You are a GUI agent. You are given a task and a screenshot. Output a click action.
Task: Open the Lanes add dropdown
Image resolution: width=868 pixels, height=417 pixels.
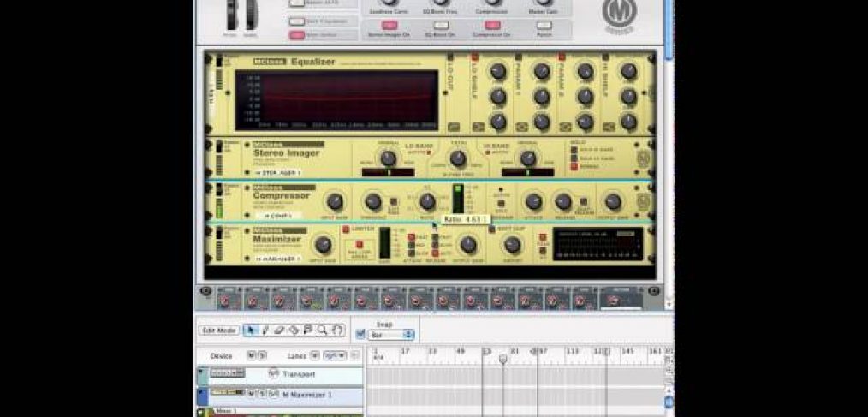coord(314,355)
